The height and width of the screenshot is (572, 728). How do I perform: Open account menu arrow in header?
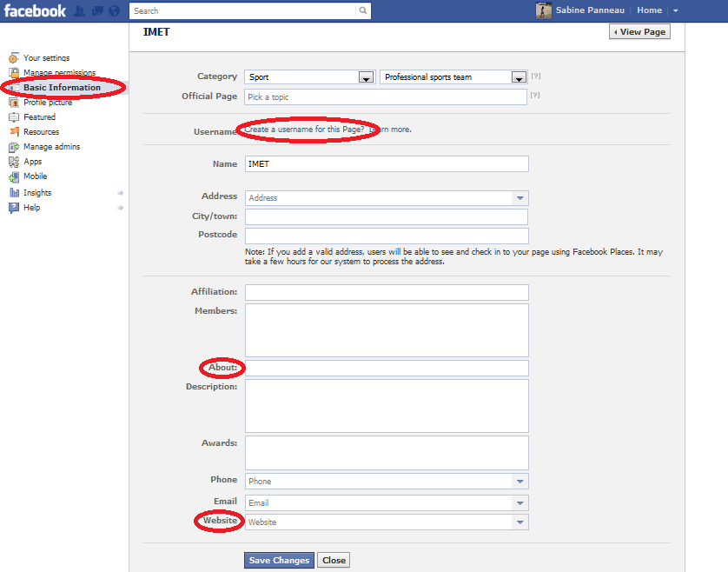[676, 10]
